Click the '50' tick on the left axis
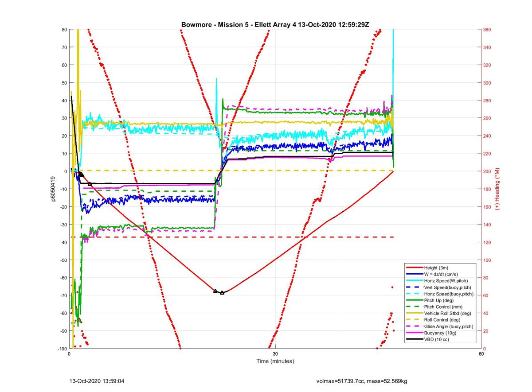This screenshot has width=532, height=392. (64, 83)
